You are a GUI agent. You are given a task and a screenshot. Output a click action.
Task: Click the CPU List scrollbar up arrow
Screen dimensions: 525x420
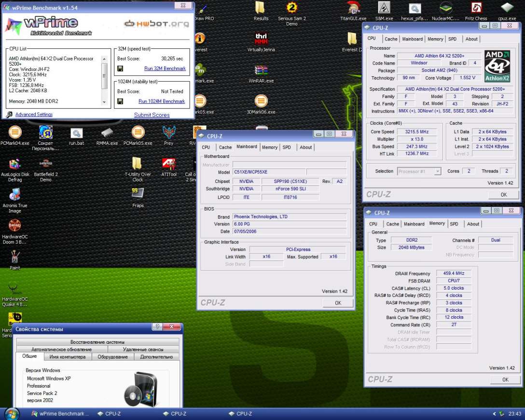pyautogui.click(x=104, y=58)
